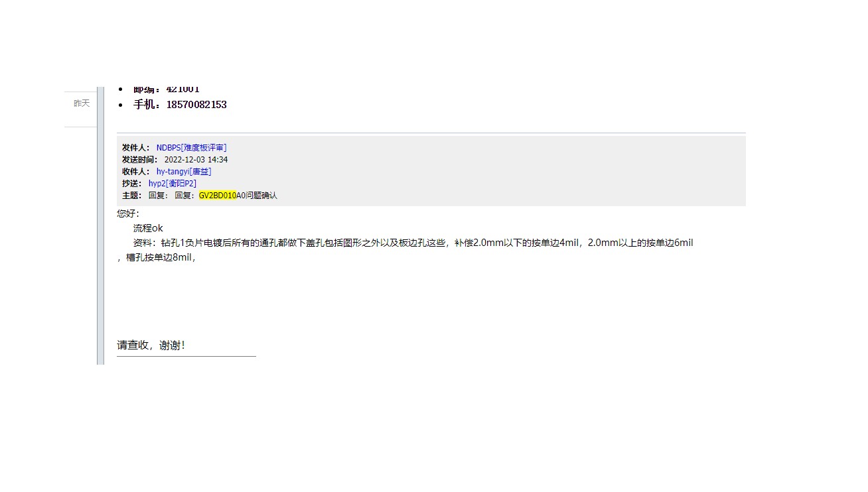This screenshot has width=868, height=492.
Task: Click the vertical gray bar beside message
Action: [x=100, y=225]
